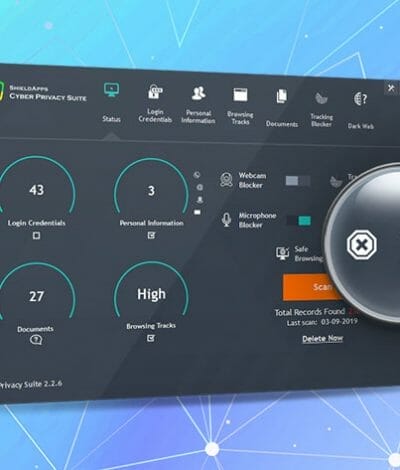Screen dimensions: 400x470
Task: Open the Browsing Tracks window icon
Action: (x=240, y=95)
